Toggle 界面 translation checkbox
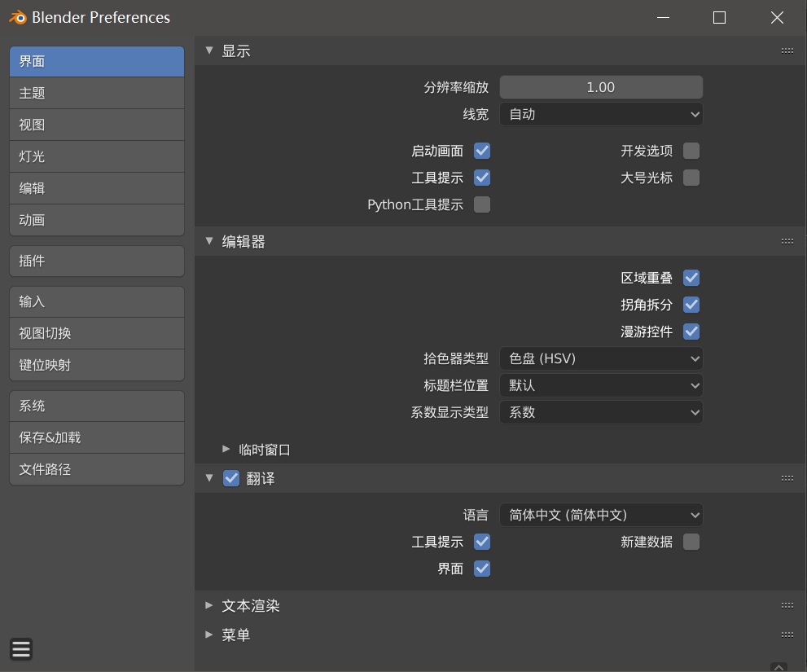The image size is (807, 672). coord(482,569)
